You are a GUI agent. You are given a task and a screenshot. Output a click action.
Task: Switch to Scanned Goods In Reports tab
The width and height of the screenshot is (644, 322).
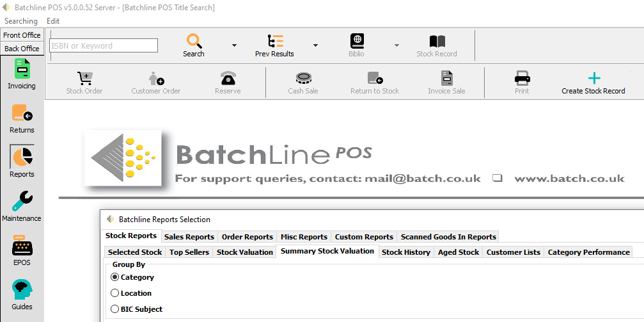448,237
